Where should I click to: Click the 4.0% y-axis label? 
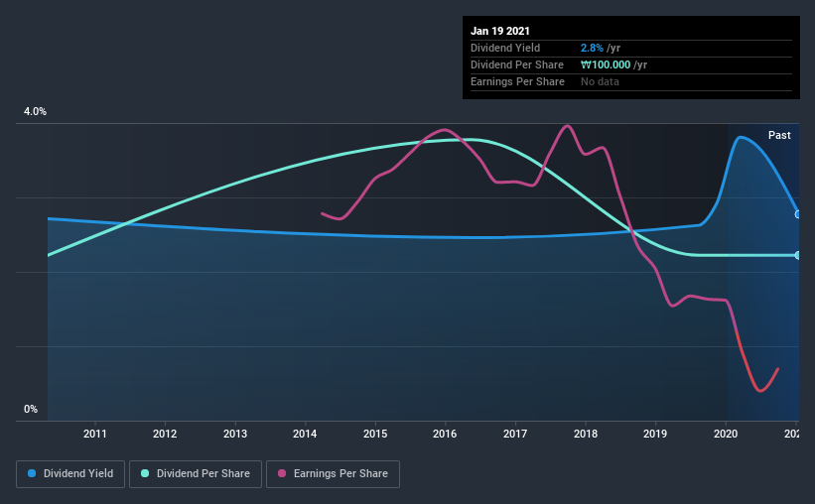coord(35,111)
